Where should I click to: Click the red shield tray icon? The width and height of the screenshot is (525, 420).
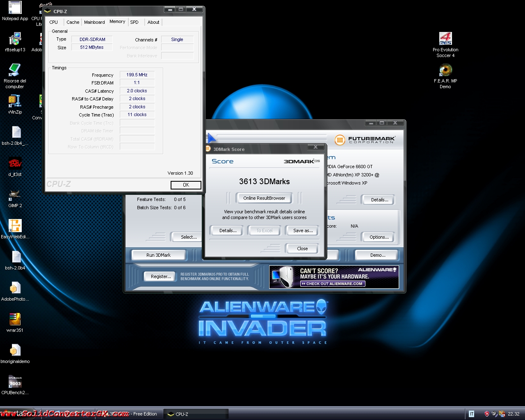click(x=486, y=414)
